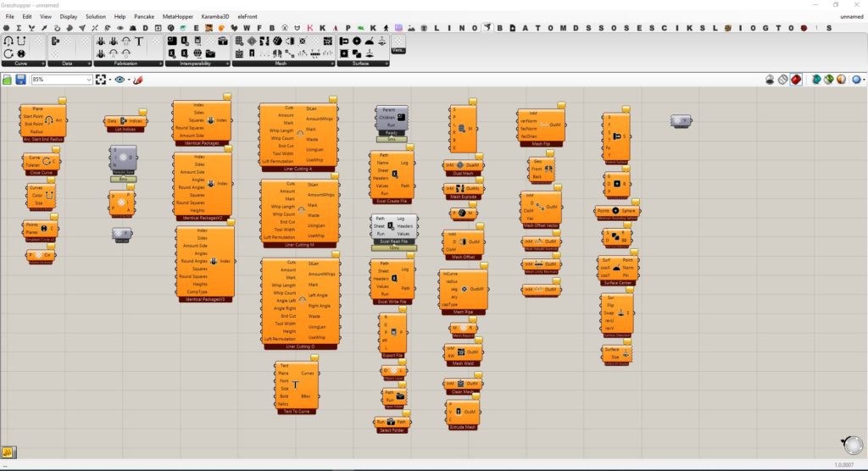Click the Surface Center component label

click(618, 283)
